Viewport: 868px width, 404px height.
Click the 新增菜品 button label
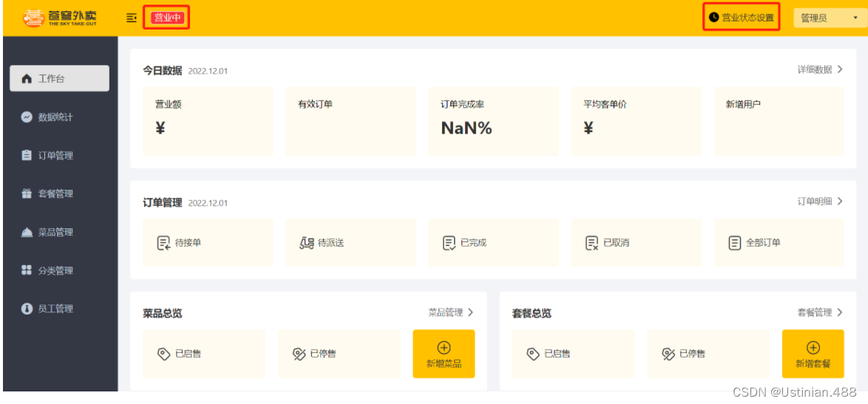click(x=444, y=363)
